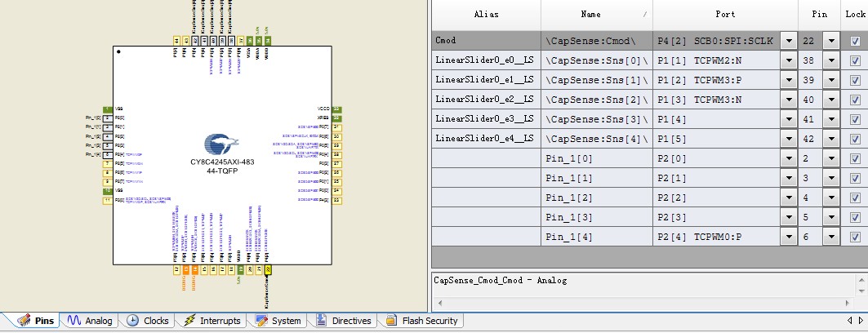Screen dimensions: 868x333
Task: Click the Directives document icon
Action: coord(322,321)
